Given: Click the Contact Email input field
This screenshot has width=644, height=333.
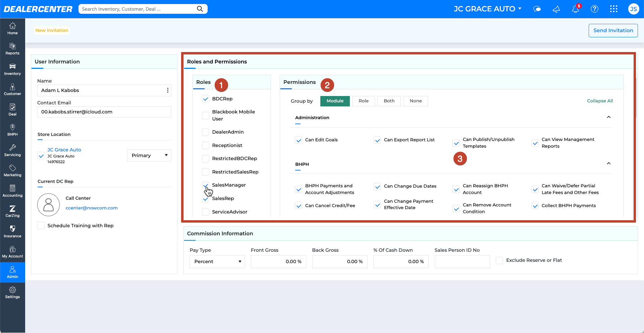Looking at the screenshot, I should pos(104,112).
